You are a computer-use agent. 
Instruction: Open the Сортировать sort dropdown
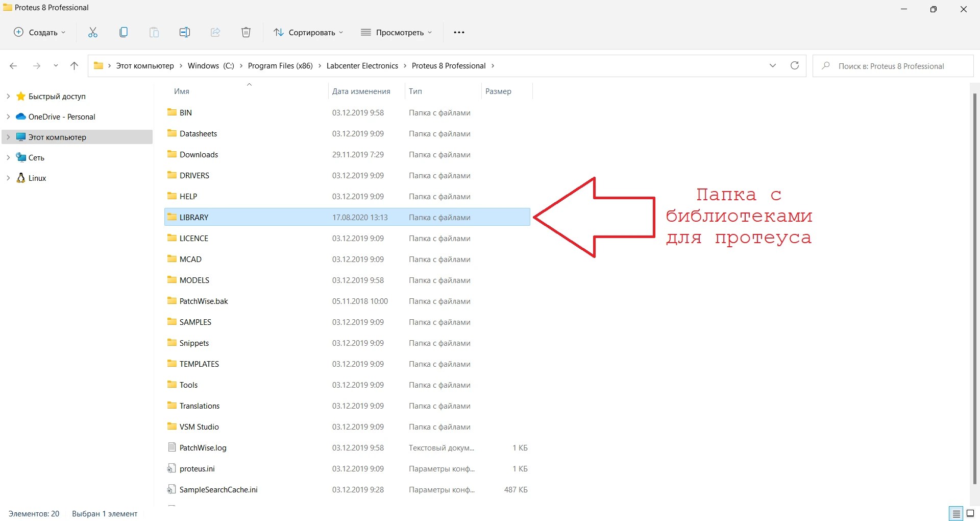(308, 33)
